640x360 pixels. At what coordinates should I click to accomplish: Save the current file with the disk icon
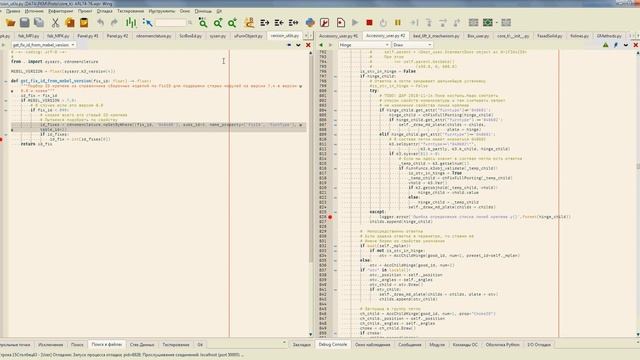click(24, 22)
